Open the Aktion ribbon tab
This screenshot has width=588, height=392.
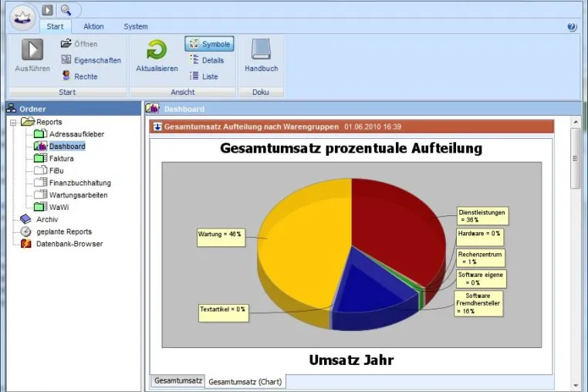tap(93, 27)
